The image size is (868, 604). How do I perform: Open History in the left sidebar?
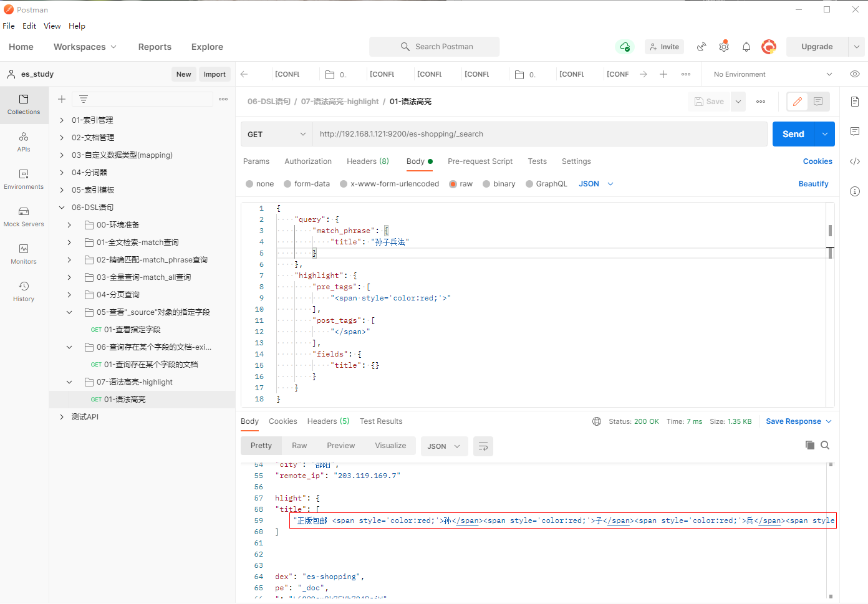click(24, 292)
